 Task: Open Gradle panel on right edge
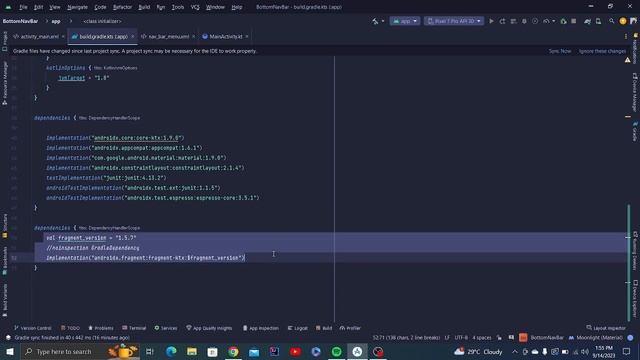635,131
